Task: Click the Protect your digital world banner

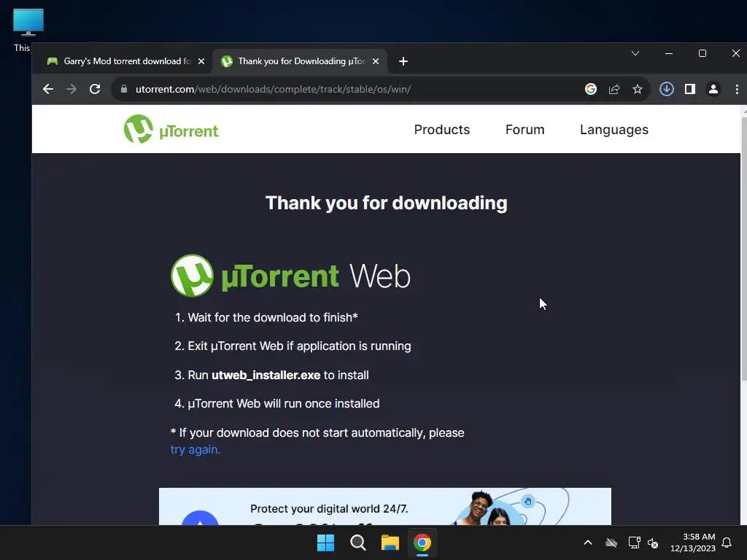Action: point(385,506)
